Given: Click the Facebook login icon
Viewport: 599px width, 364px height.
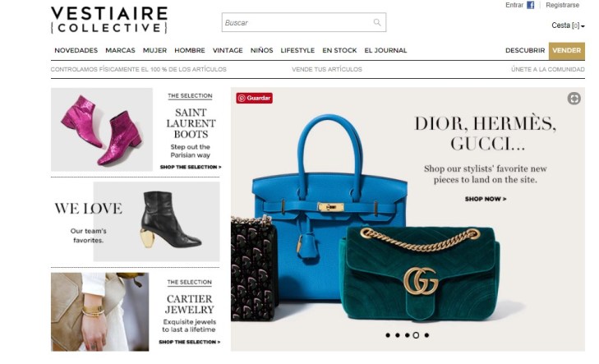Looking at the screenshot, I should [x=530, y=5].
